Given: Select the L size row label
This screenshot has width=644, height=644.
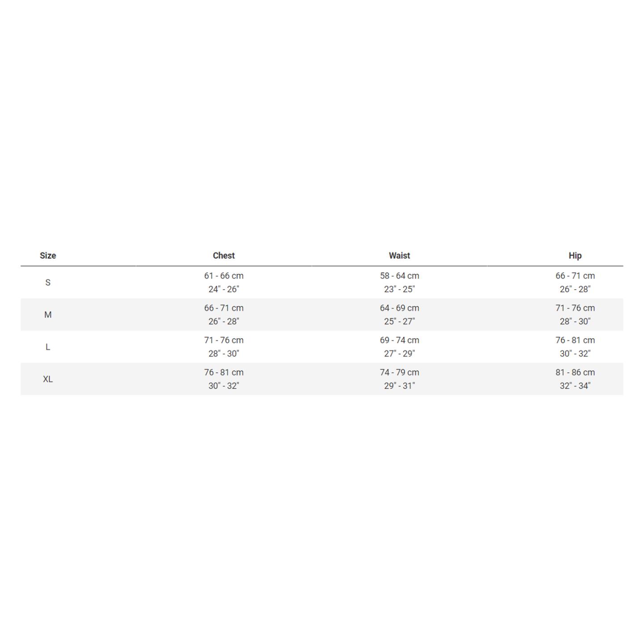Looking at the screenshot, I should pyautogui.click(x=48, y=347).
